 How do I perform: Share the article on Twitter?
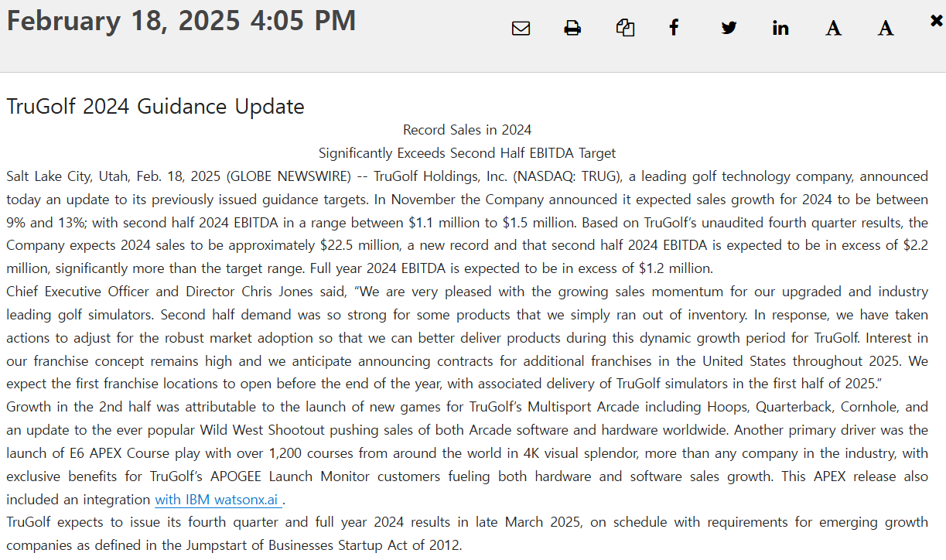tap(729, 28)
